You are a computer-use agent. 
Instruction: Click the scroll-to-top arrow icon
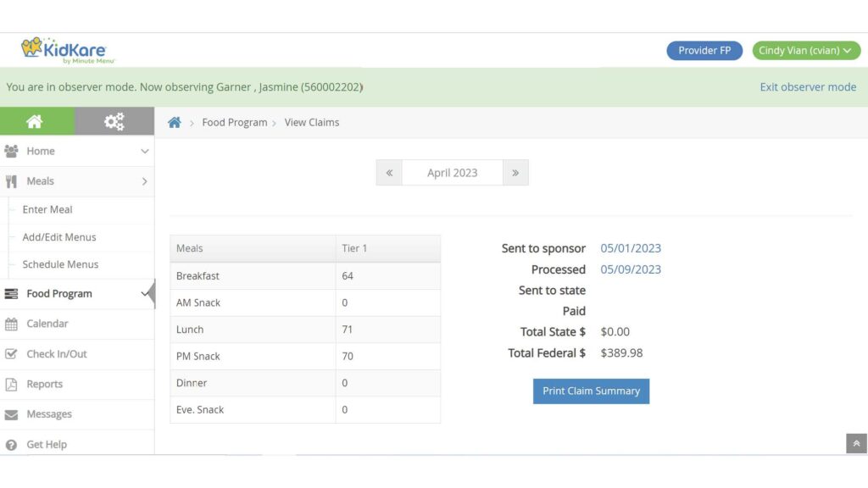pyautogui.click(x=856, y=444)
